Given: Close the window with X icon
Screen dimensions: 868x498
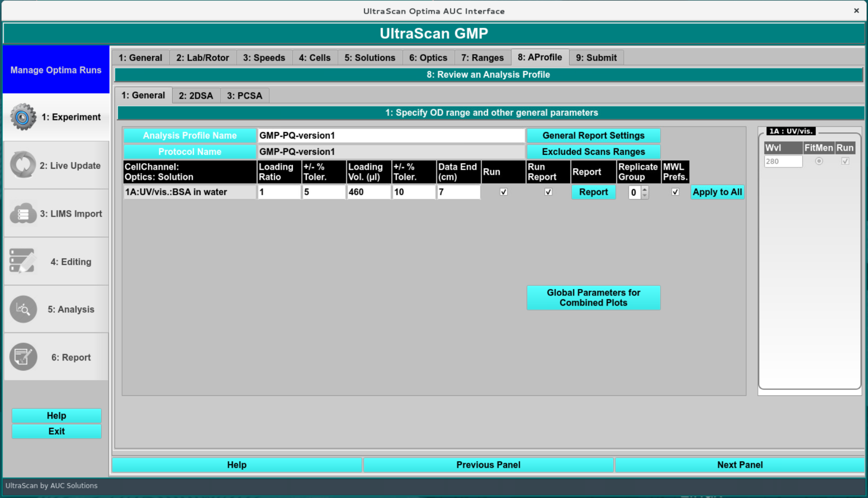Looking at the screenshot, I should click(856, 11).
